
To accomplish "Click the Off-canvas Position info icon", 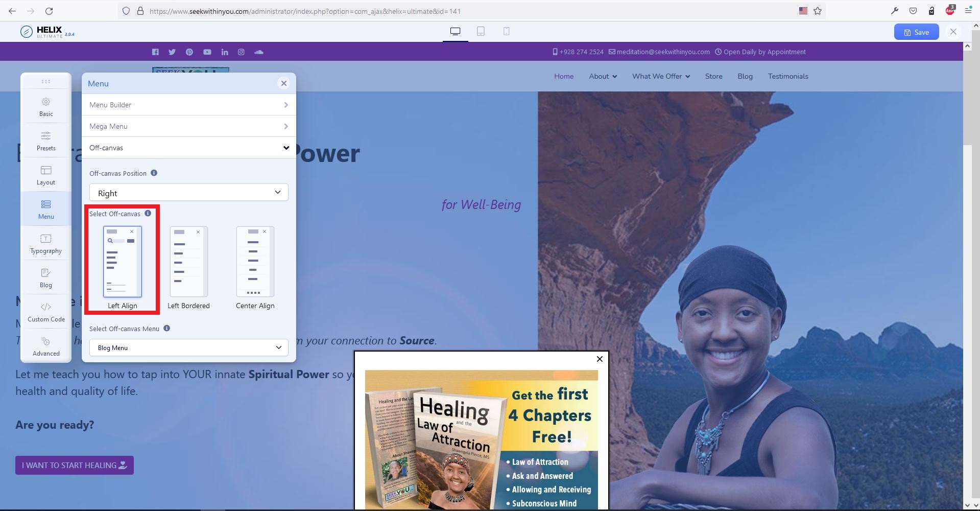I will tap(154, 173).
